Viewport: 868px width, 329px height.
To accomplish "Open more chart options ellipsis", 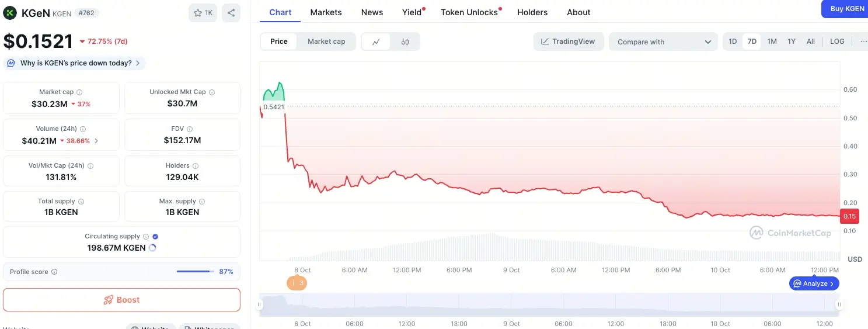I will click(863, 41).
